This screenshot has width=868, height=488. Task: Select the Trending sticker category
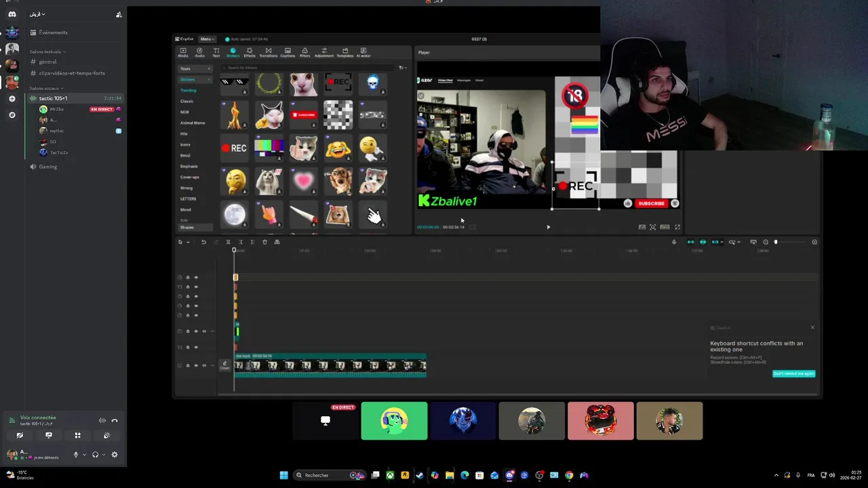point(188,90)
